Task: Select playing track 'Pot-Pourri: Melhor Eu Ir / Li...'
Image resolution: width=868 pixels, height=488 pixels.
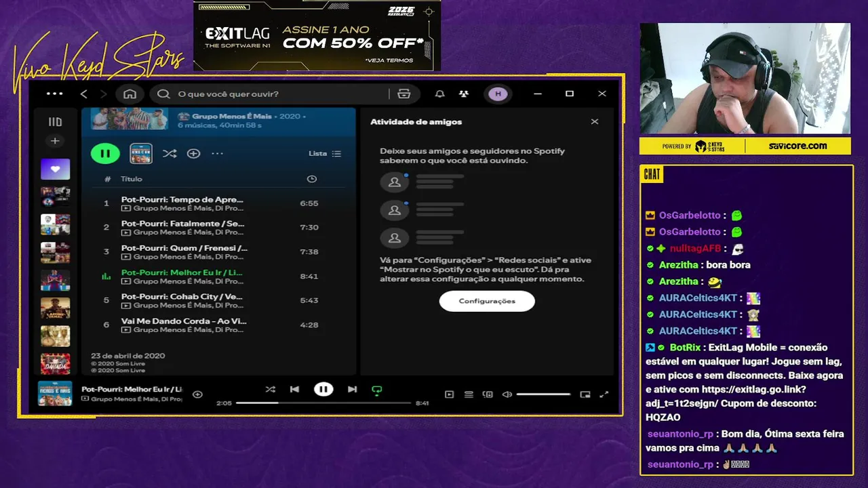Action: [182, 272]
